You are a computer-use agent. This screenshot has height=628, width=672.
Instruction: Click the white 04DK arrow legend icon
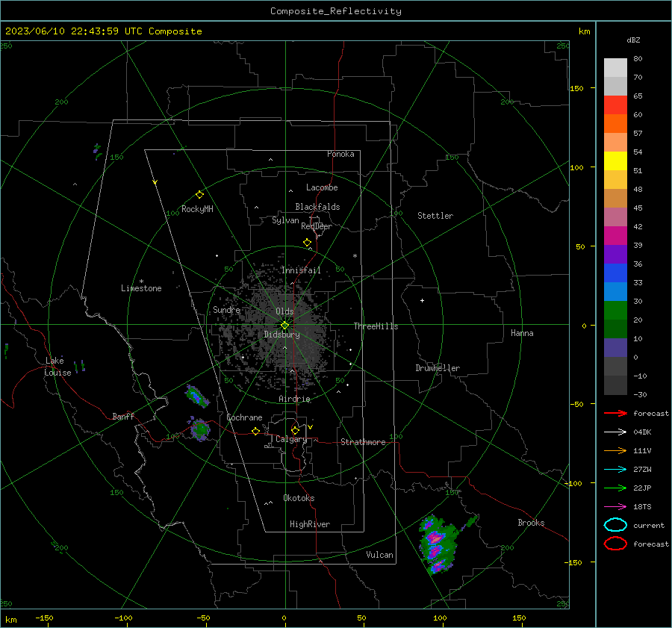tap(615, 432)
